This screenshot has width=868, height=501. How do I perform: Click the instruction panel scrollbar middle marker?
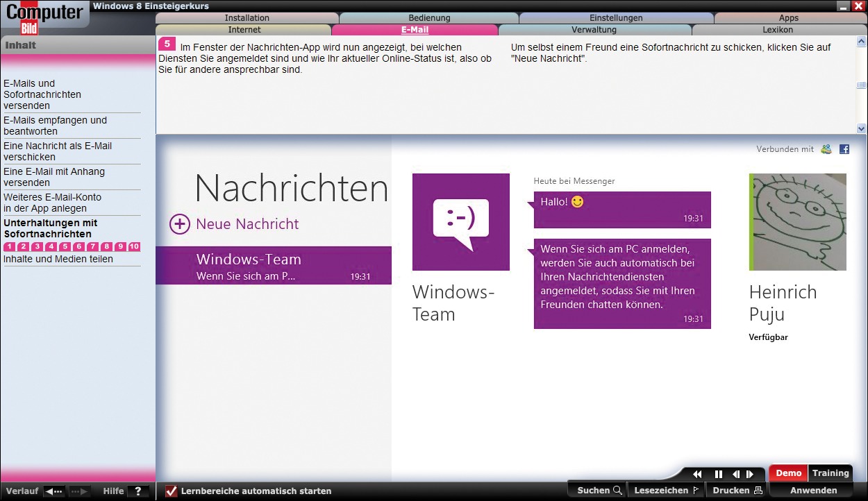861,85
